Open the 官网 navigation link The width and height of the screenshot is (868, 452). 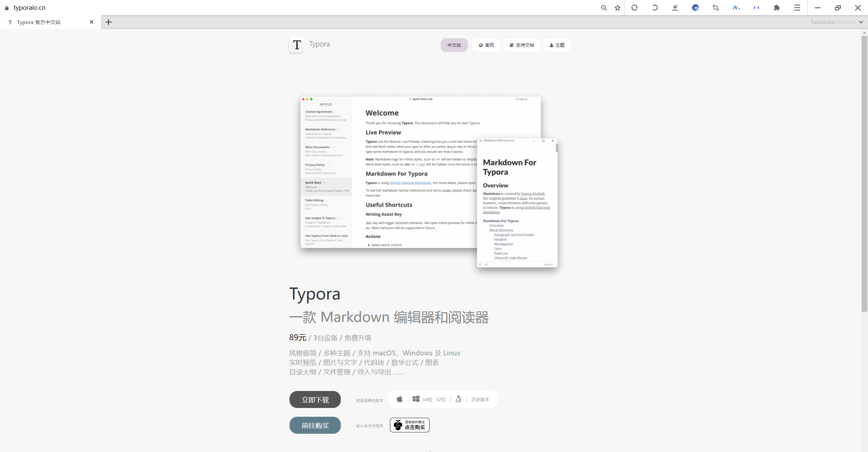(x=486, y=45)
